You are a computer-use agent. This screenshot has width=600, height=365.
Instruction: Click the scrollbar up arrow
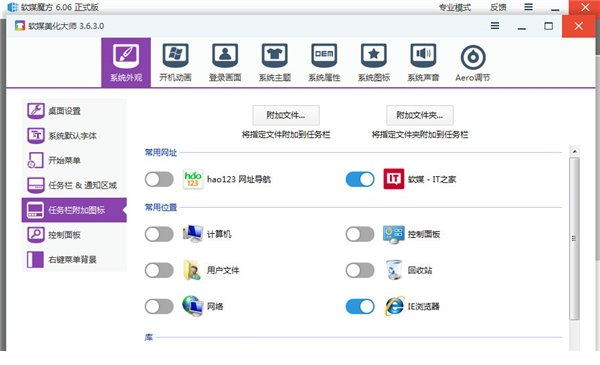tap(574, 152)
